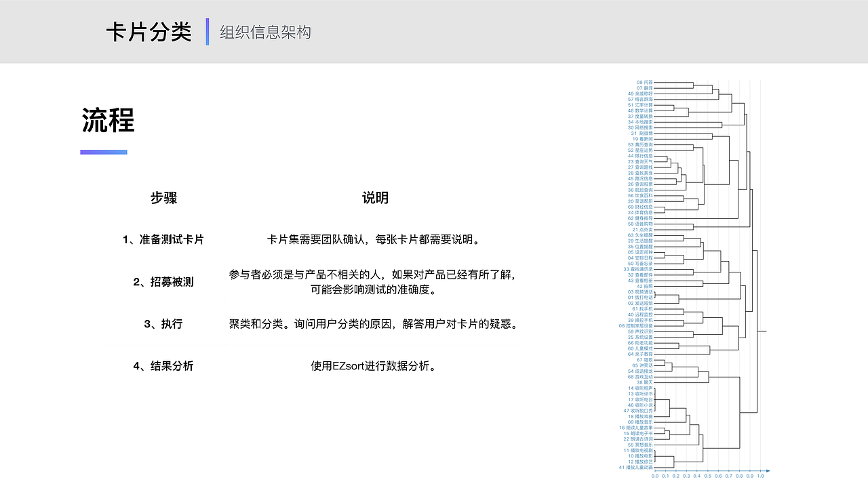The image size is (868, 488).
Task: Click the '组织信息架构' subtitle
Action: pos(265,32)
